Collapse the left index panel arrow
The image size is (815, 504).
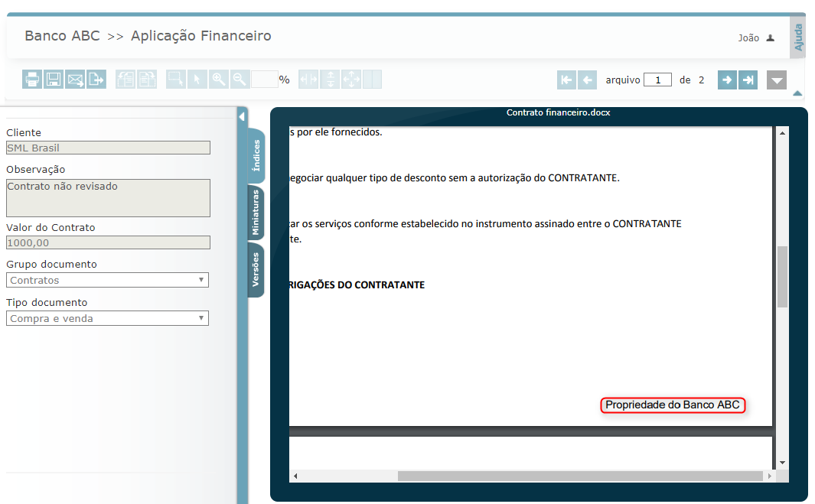[242, 117]
